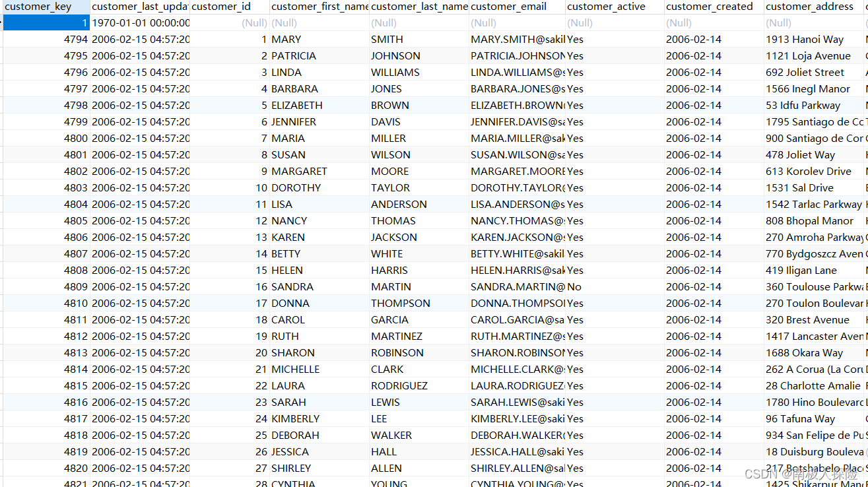
Task: Select the last name cell ANDERSON
Action: 419,204
